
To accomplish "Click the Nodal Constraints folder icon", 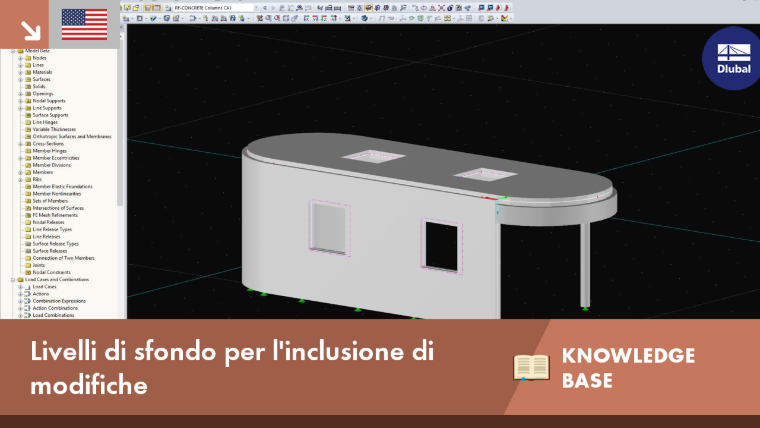I will pos(28,272).
